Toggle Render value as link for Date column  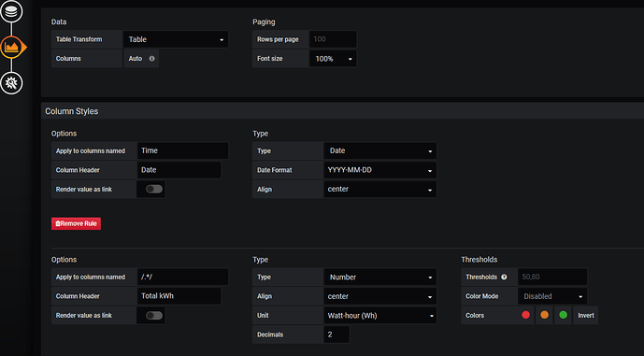(154, 190)
